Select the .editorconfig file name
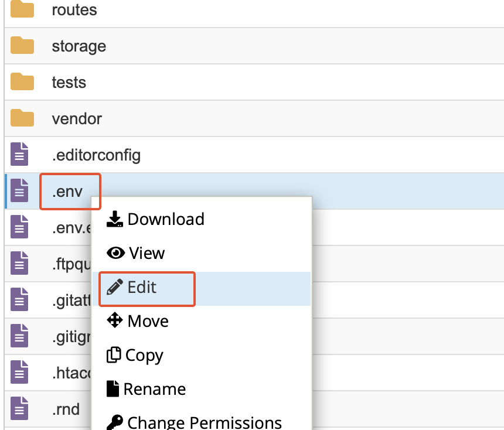This screenshot has height=430, width=504. click(x=96, y=155)
